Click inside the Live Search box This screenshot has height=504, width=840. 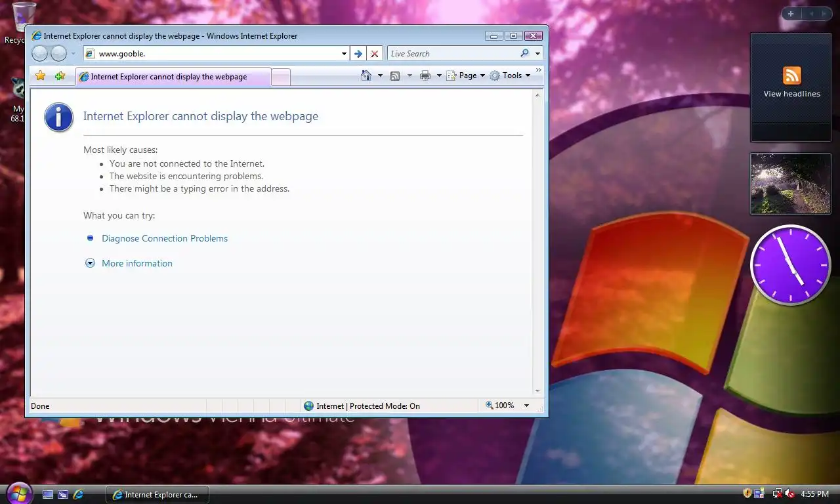coord(453,54)
